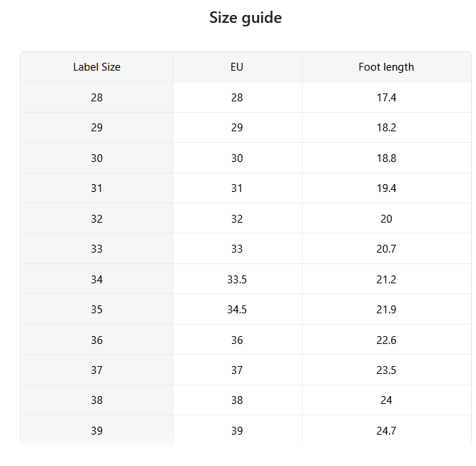Click foot length value 22.6
Viewport: 476px width, 466px height.
pos(386,340)
